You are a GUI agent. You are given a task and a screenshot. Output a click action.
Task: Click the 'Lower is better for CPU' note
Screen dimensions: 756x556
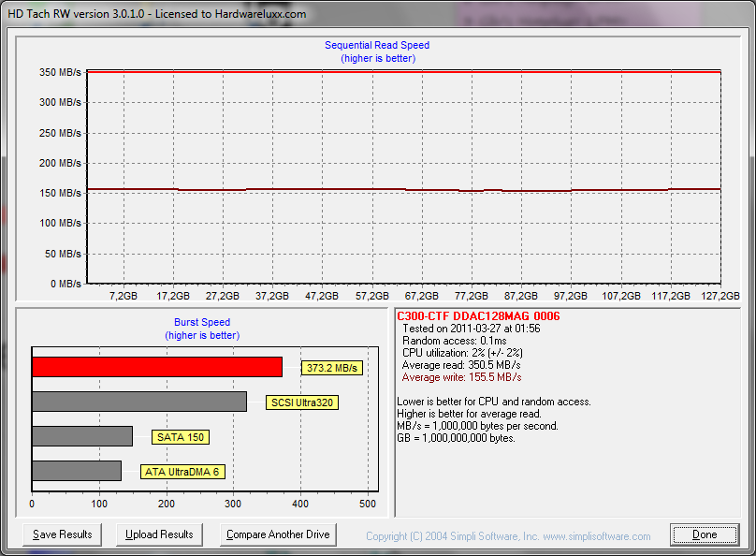[494, 402]
